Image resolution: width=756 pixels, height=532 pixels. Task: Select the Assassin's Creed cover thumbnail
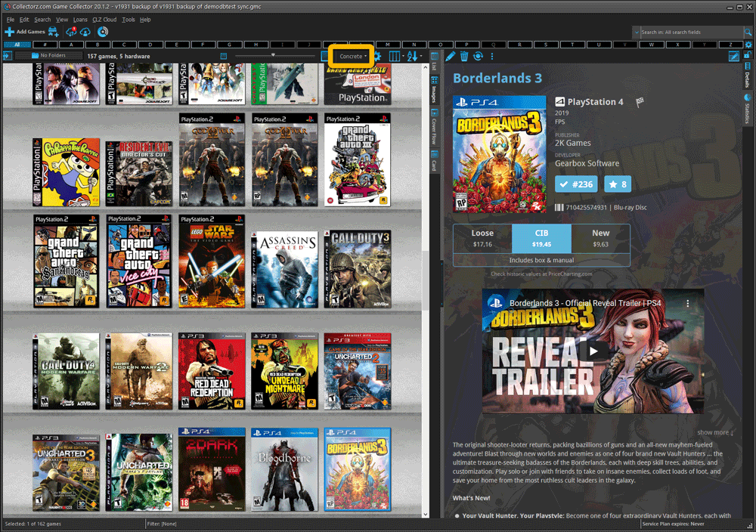coord(284,269)
